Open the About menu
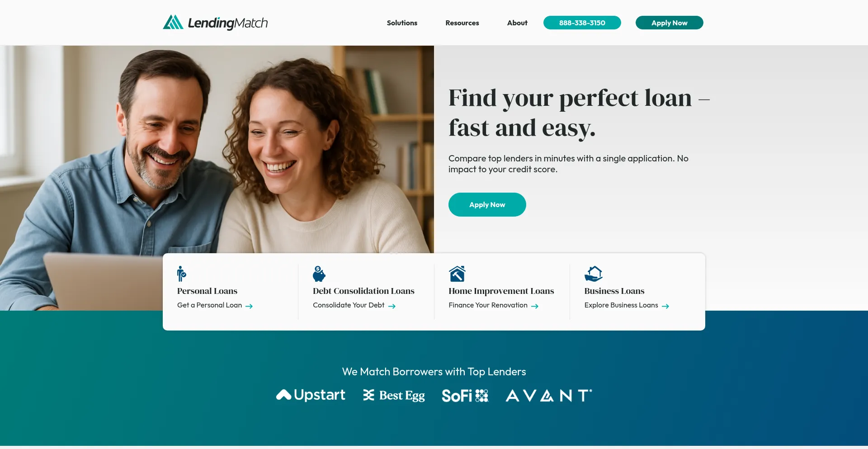 pos(517,23)
